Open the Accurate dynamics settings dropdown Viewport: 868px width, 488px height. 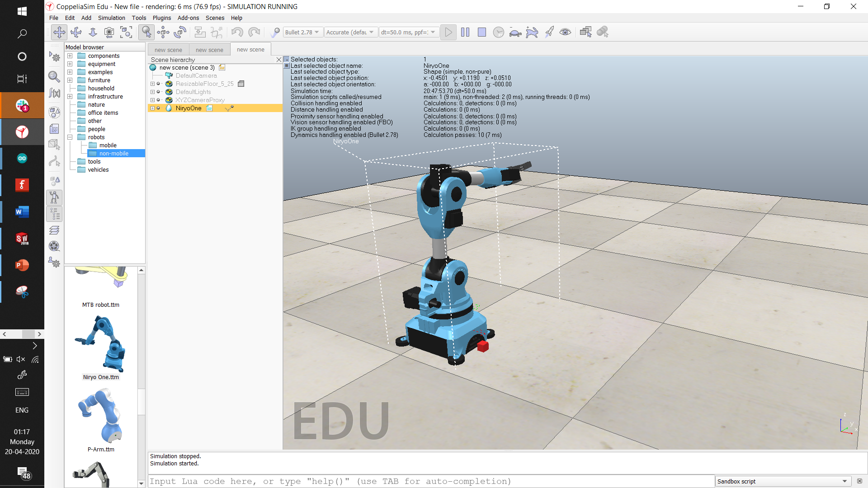pos(350,32)
